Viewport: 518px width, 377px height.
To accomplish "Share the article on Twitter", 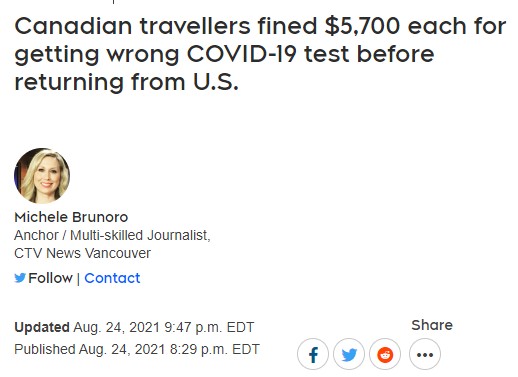I will (349, 354).
